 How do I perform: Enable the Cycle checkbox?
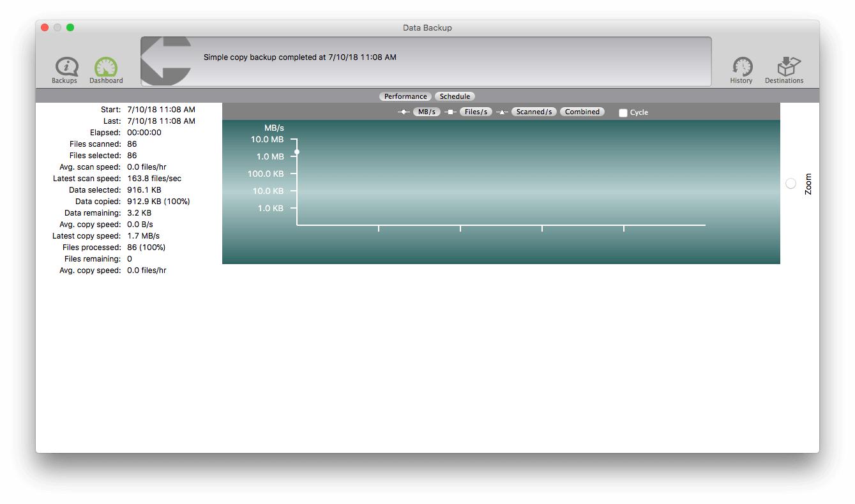pos(623,113)
